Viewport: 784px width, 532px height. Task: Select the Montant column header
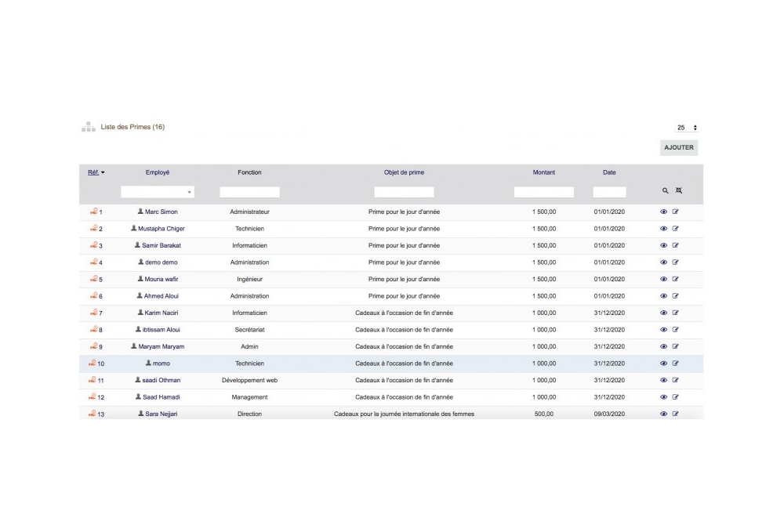544,172
